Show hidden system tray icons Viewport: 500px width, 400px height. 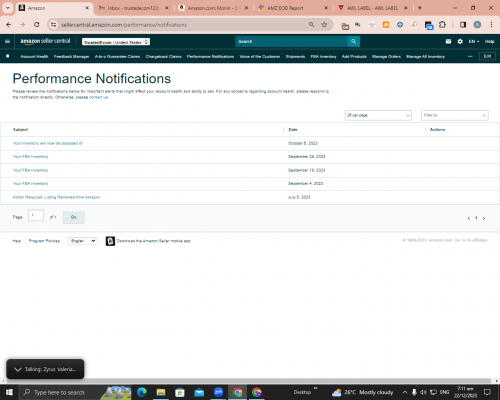405,392
